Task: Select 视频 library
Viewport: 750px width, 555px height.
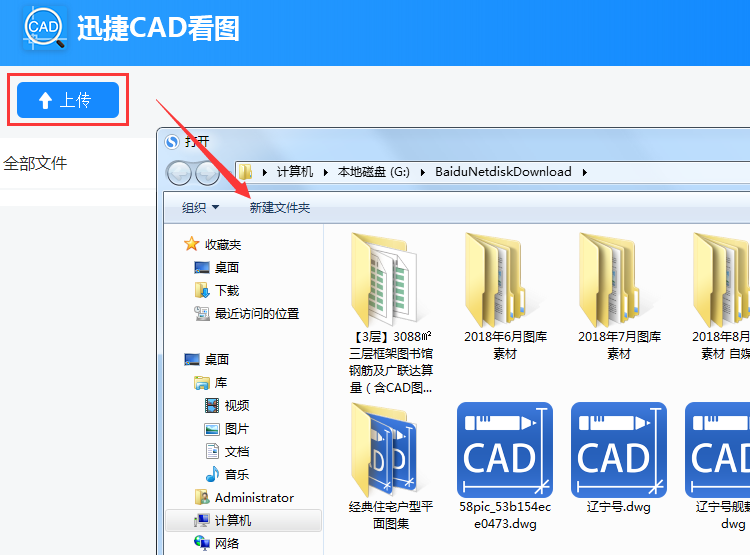Action: 237,405
